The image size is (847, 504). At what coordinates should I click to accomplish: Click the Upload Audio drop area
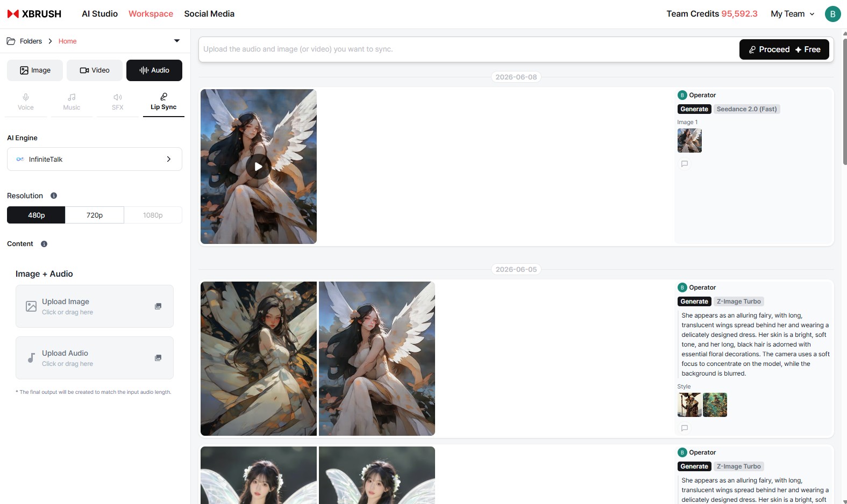[95, 358]
